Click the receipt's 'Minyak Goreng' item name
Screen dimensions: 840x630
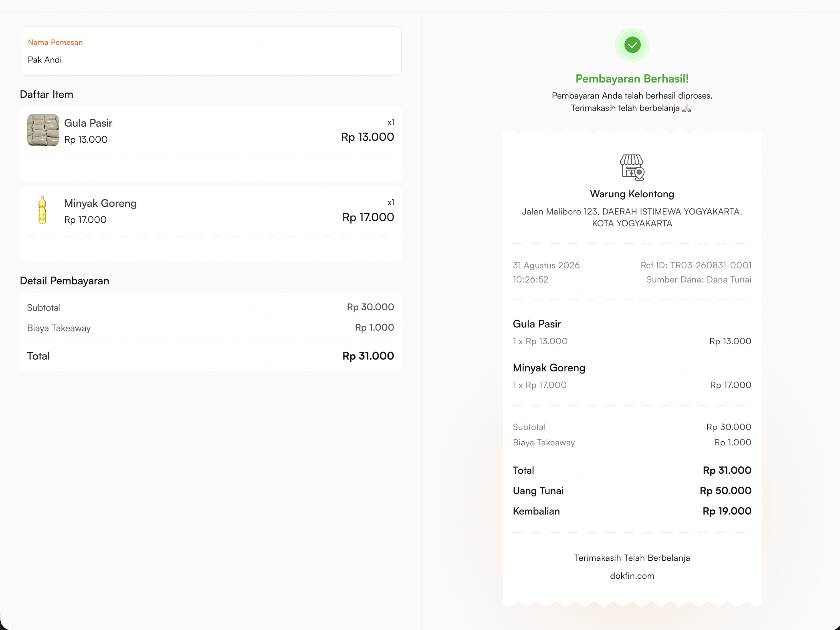point(549,368)
